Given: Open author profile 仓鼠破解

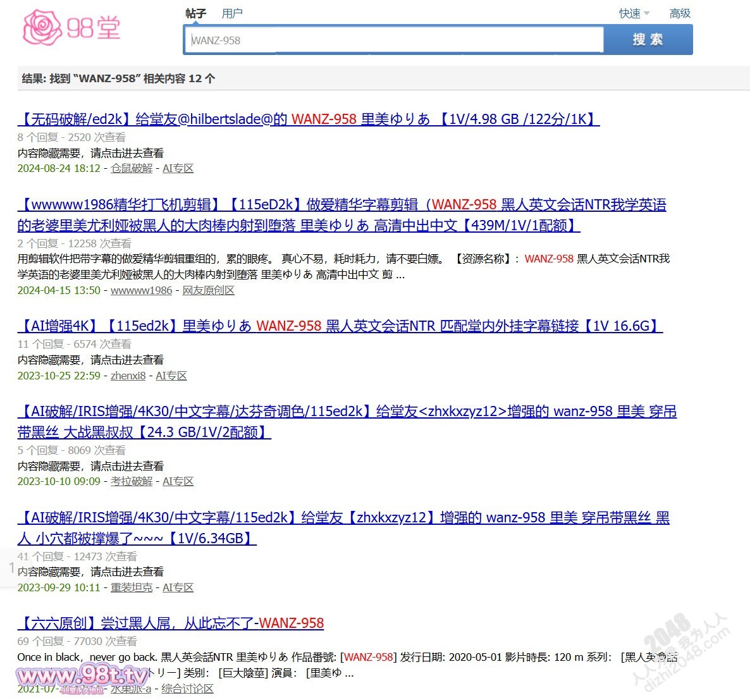Looking at the screenshot, I should 132,168.
